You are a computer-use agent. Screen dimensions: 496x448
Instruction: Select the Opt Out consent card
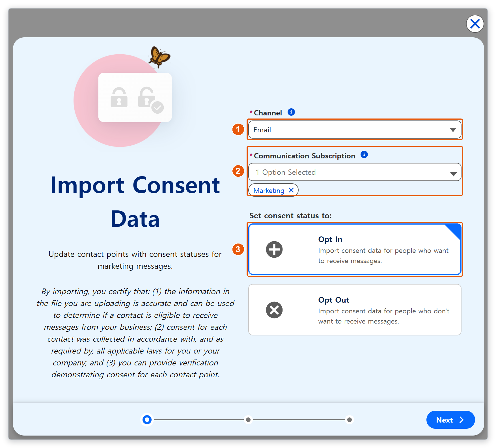pyautogui.click(x=355, y=310)
